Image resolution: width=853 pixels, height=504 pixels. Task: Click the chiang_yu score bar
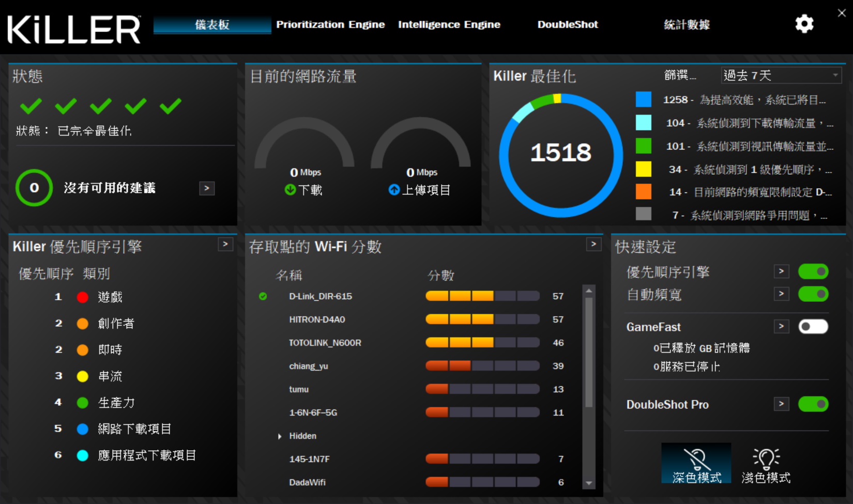pos(482,366)
